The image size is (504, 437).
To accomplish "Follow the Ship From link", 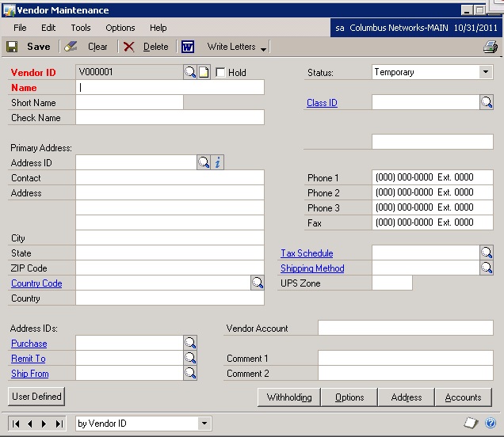I will 30,374.
